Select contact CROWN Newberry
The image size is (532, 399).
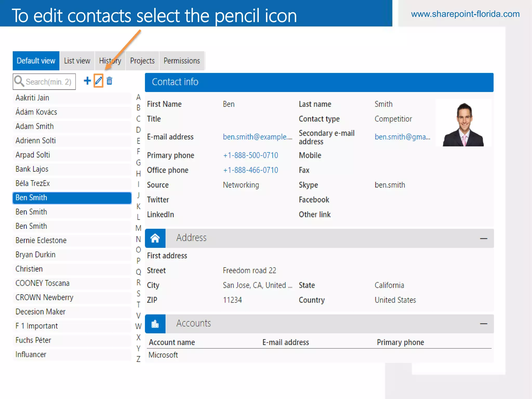click(72, 298)
